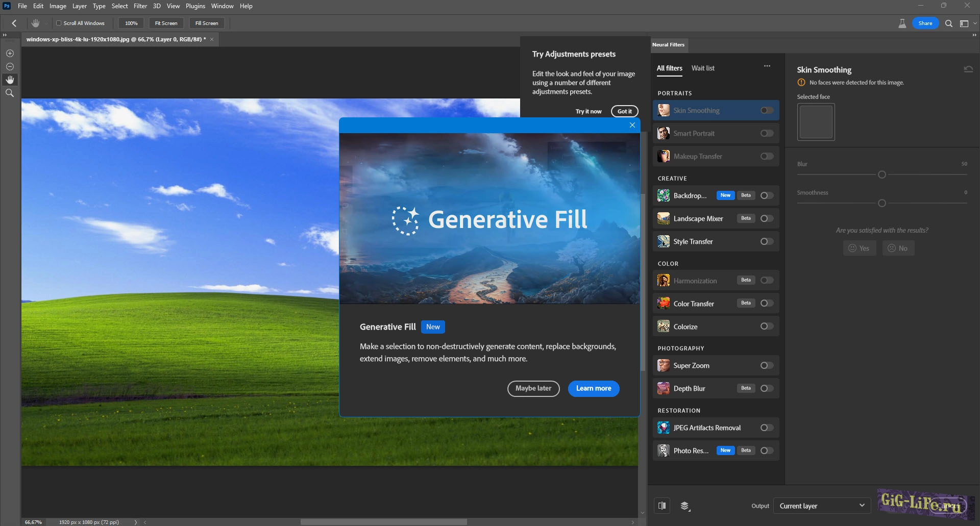This screenshot has width=980, height=526.
Task: Click the back arrow in options bar
Action: (x=14, y=23)
